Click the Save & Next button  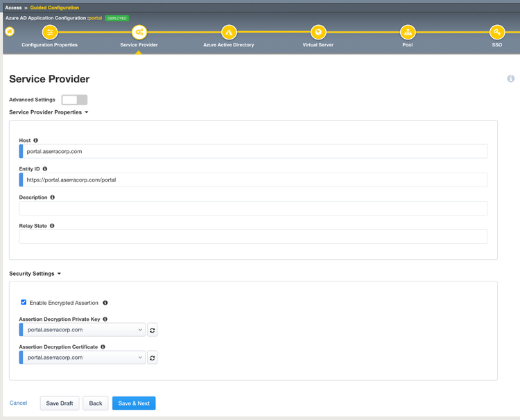click(x=134, y=403)
